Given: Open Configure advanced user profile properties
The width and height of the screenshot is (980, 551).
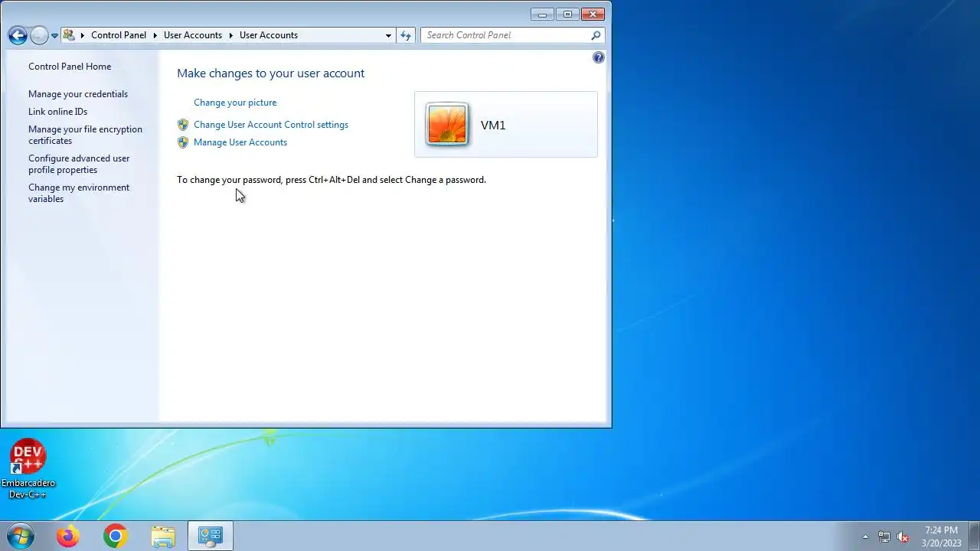Looking at the screenshot, I should pos(79,164).
